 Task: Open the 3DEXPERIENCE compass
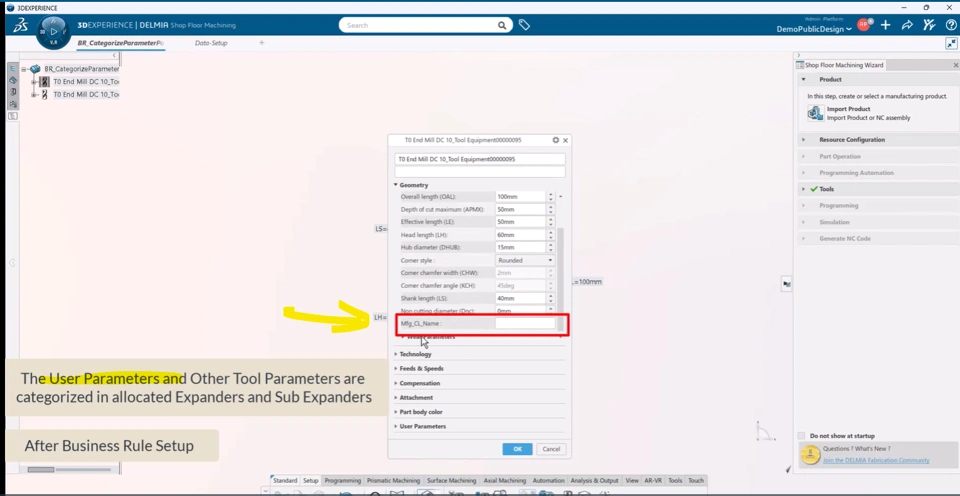[x=53, y=31]
